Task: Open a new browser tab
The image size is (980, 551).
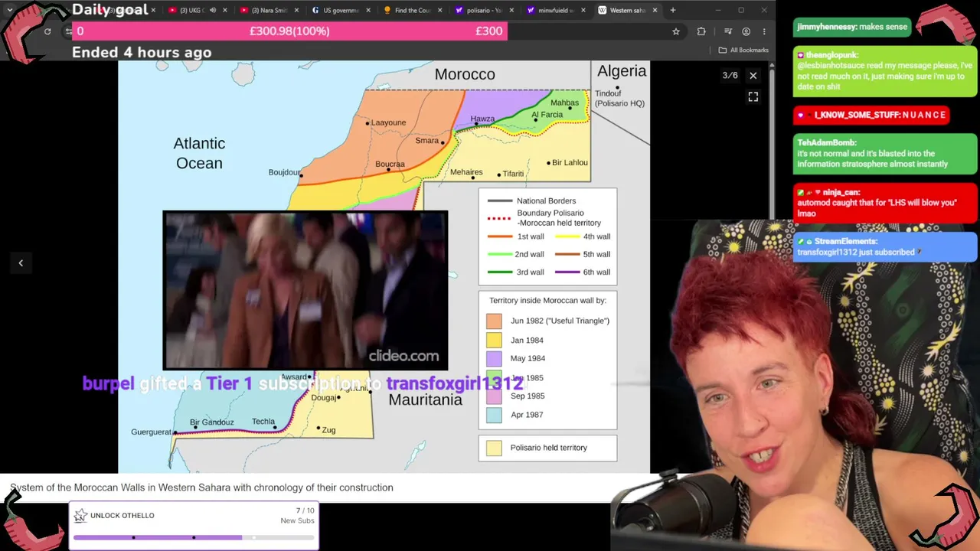Action: pyautogui.click(x=673, y=10)
